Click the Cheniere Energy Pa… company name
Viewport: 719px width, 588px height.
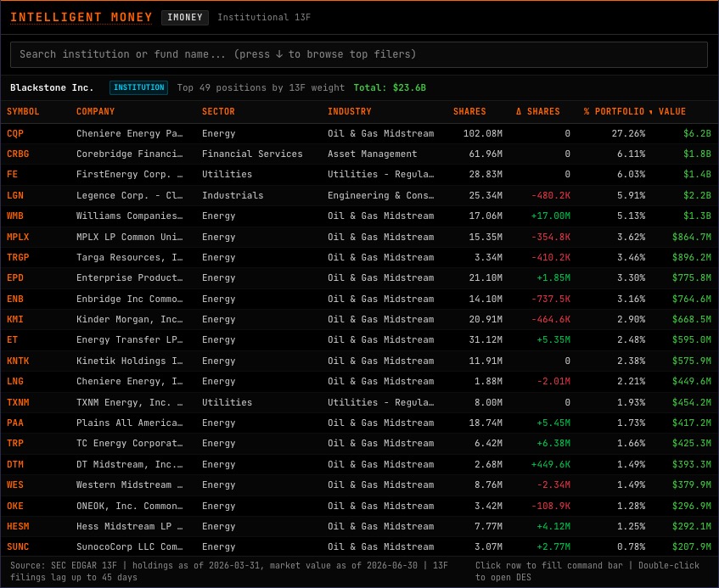(x=130, y=133)
